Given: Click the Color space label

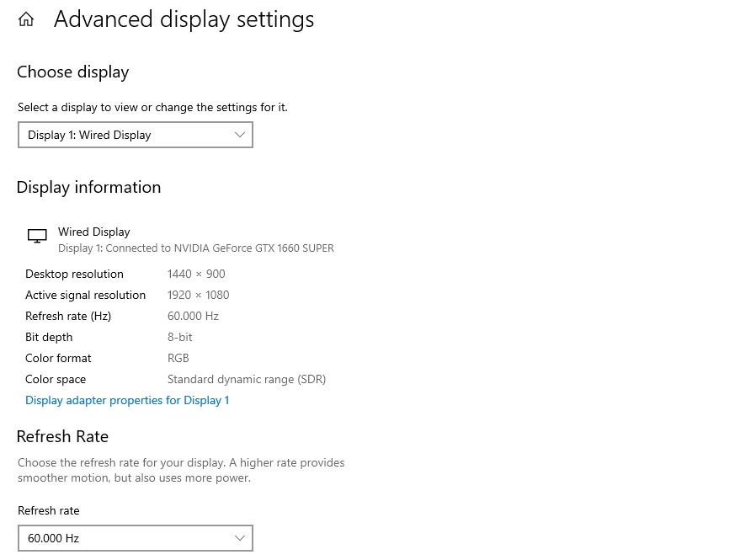Looking at the screenshot, I should (56, 380).
